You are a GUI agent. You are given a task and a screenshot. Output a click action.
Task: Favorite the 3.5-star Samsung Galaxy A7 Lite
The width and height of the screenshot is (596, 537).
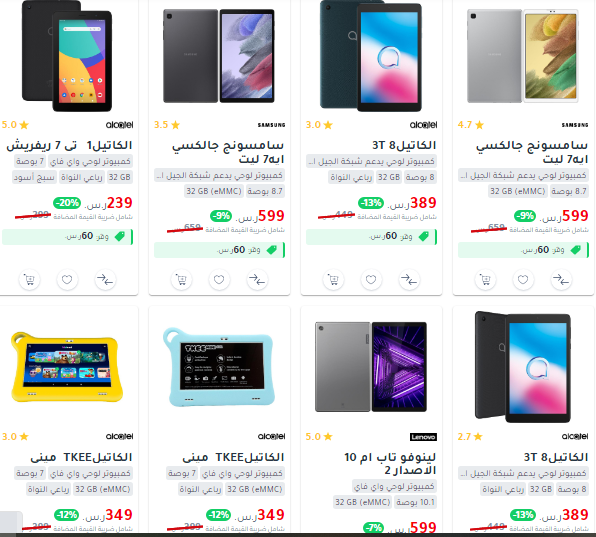point(219,280)
